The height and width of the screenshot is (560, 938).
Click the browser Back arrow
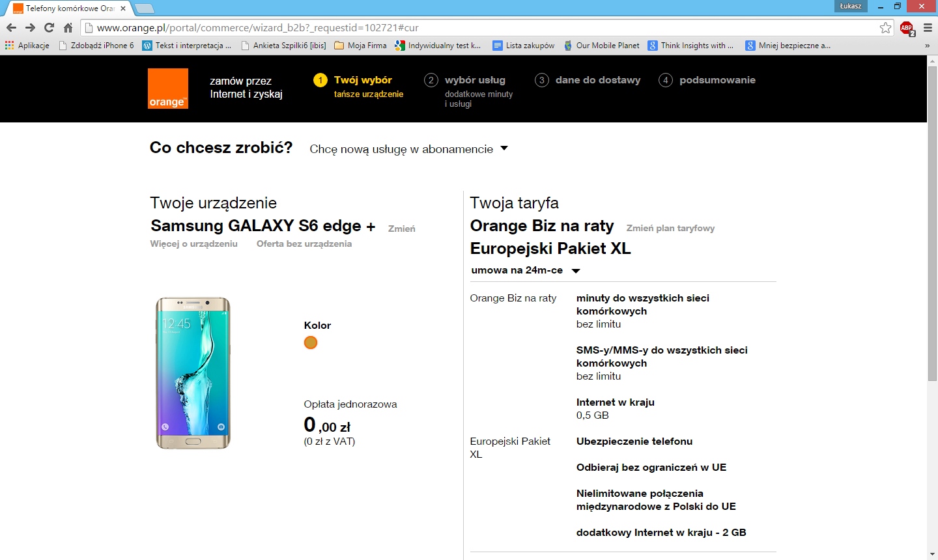(11, 27)
